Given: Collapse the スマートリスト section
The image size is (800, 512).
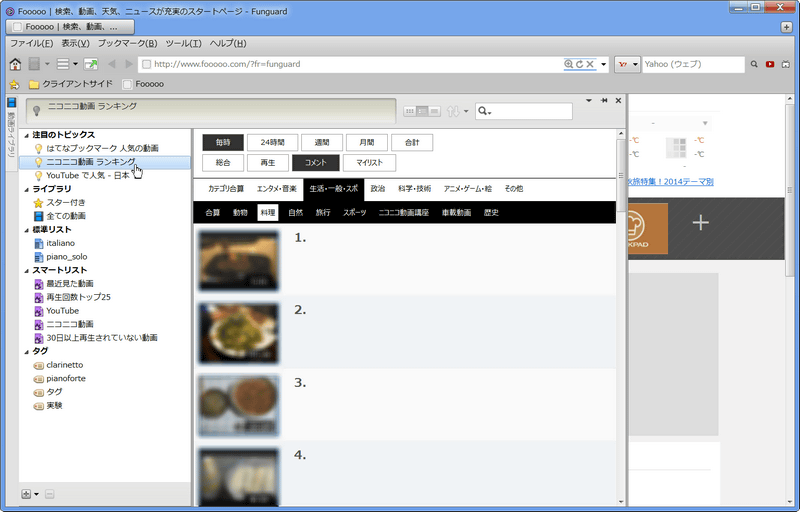Looking at the screenshot, I should pos(27,270).
